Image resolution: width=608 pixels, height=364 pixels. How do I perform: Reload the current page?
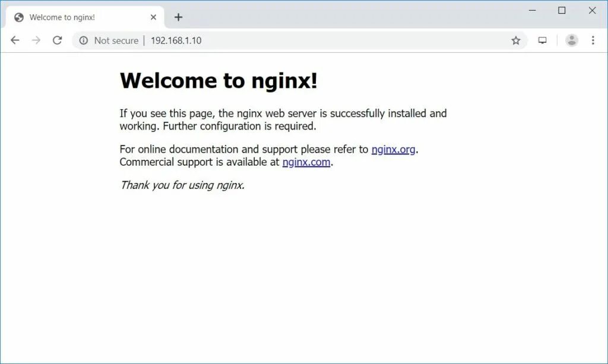pos(58,40)
